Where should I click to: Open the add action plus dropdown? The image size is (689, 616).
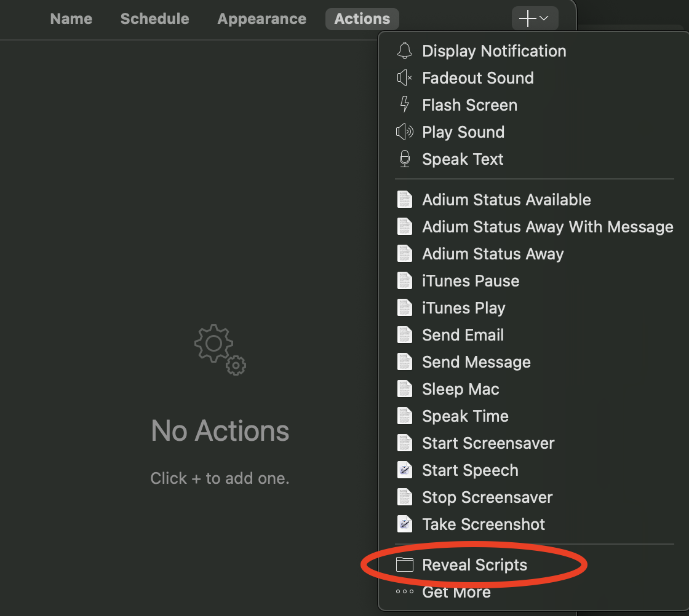coord(535,18)
